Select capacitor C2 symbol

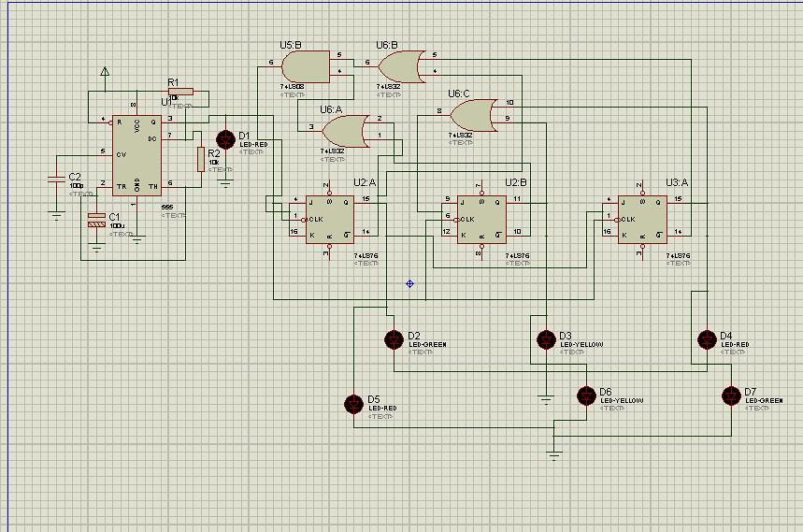[56, 179]
